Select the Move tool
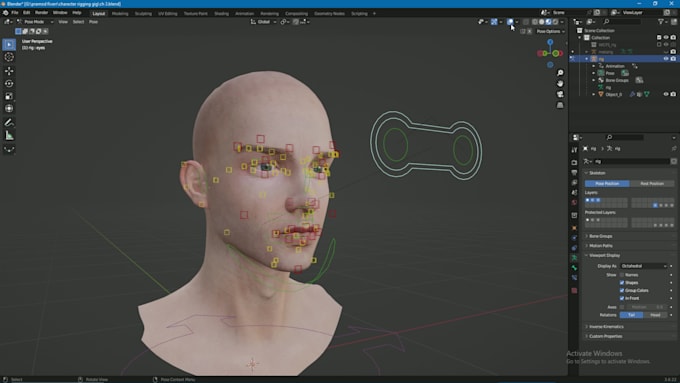Image resolution: width=680 pixels, height=383 pixels. point(9,71)
